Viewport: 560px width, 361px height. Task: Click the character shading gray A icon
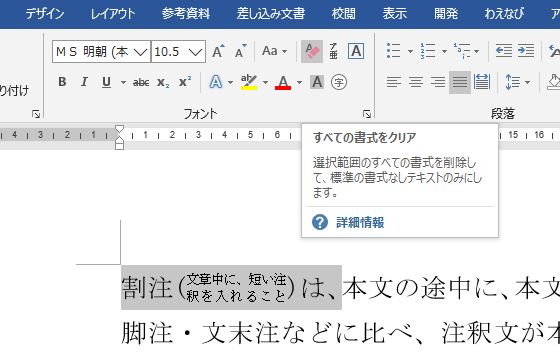317,82
